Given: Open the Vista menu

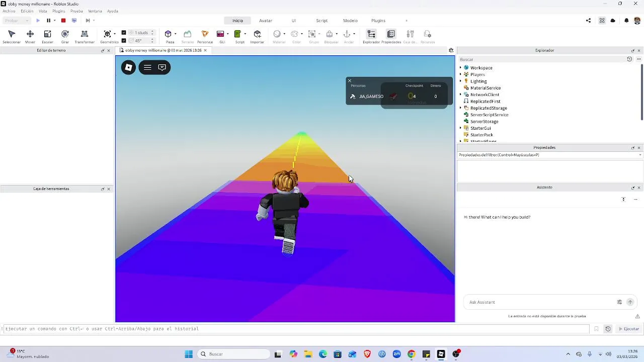Looking at the screenshot, I should coord(43,11).
